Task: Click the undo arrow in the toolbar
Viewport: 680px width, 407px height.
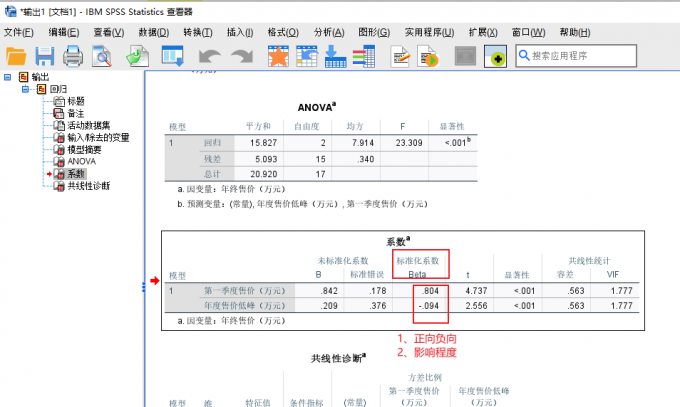Action: click(x=210, y=57)
